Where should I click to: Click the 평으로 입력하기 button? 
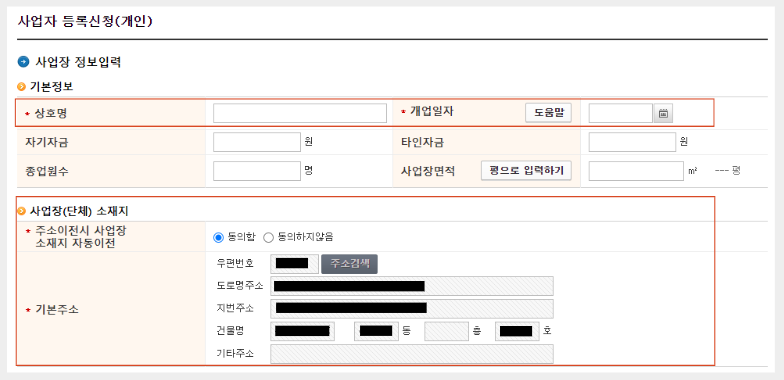(526, 170)
